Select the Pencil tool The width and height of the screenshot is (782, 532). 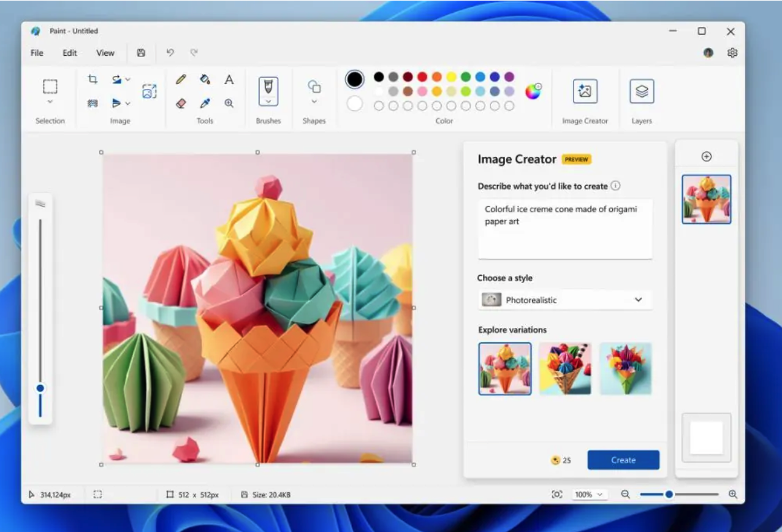pyautogui.click(x=181, y=79)
